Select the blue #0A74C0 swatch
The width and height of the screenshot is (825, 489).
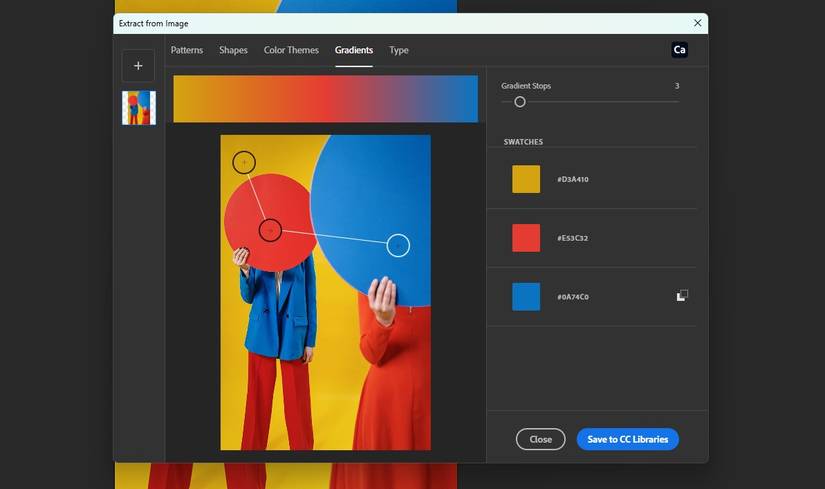point(526,297)
